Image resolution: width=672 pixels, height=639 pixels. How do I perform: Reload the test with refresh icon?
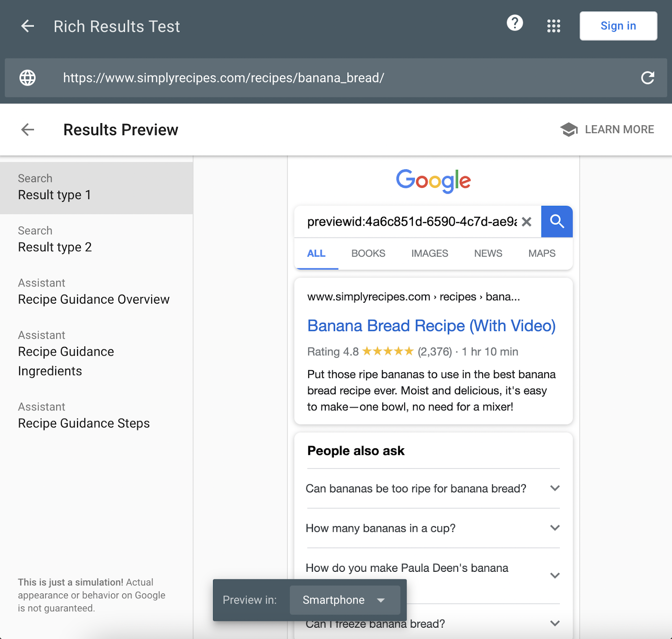tap(647, 78)
